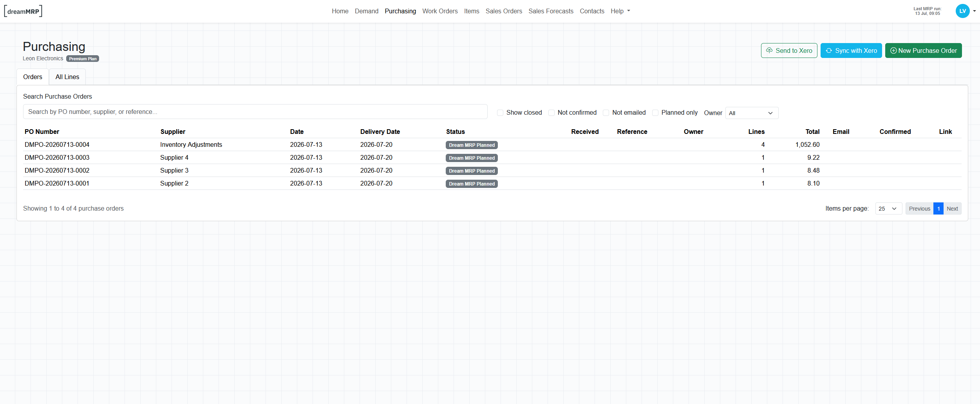Open the Sales Orders page
Image resolution: width=980 pixels, height=404 pixels.
[504, 11]
